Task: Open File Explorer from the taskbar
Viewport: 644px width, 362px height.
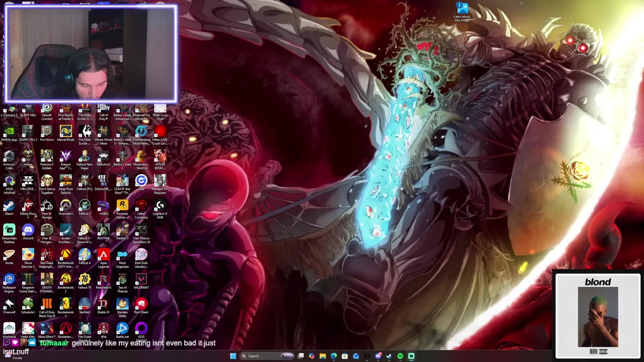Action: pyautogui.click(x=323, y=356)
